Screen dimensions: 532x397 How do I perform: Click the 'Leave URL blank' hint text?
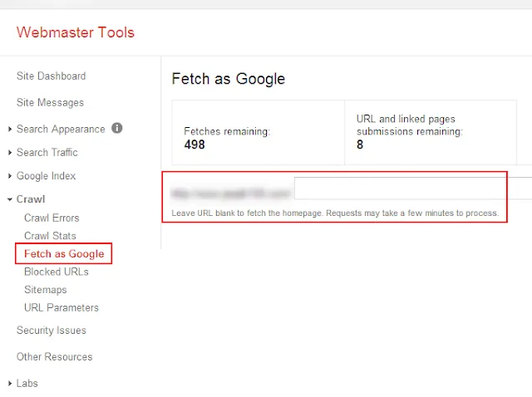click(x=335, y=213)
